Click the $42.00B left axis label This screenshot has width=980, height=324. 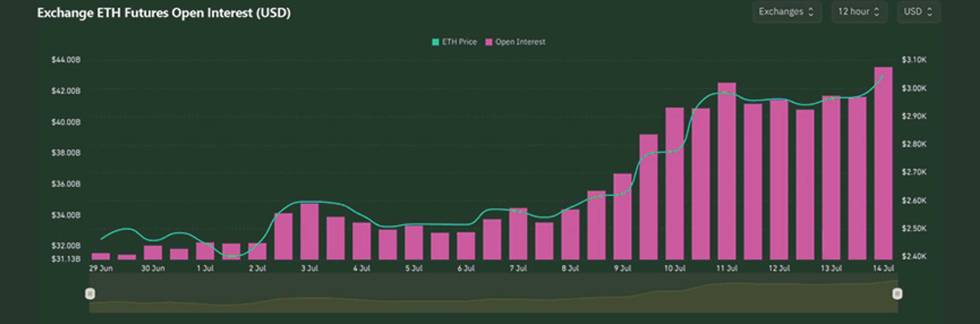coord(66,91)
